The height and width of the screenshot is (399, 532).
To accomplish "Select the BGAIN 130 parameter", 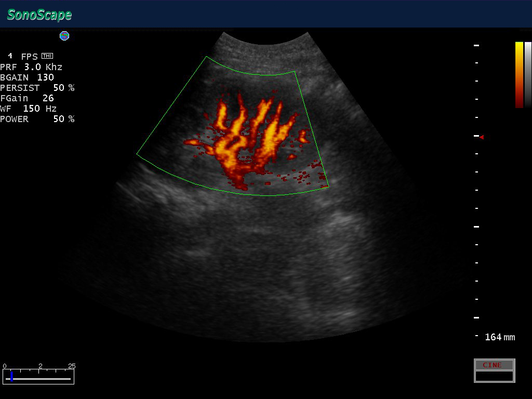I will pos(27,77).
